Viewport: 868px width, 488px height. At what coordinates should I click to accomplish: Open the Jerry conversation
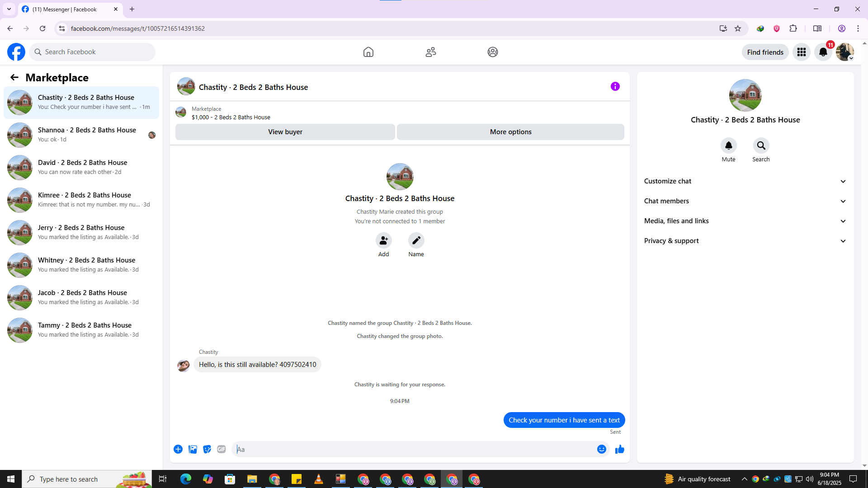coord(81,233)
